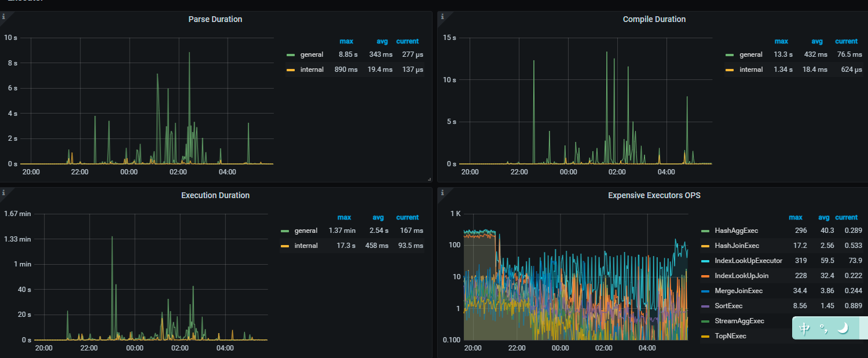
Task: Click the moon icon in the IME toolbar
Action: (x=843, y=328)
